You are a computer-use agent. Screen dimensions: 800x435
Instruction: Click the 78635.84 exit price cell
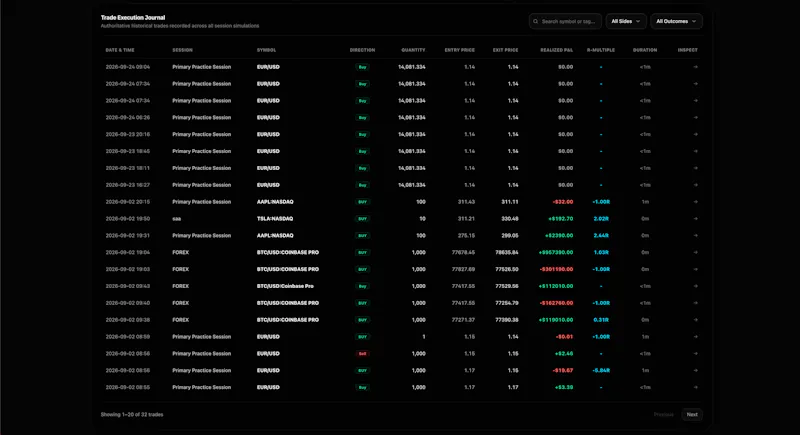(x=507, y=252)
